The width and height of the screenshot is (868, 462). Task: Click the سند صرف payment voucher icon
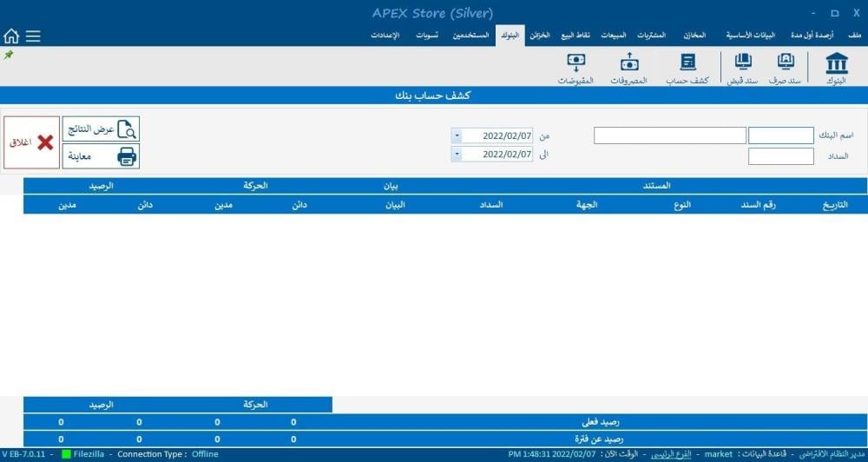point(786,68)
